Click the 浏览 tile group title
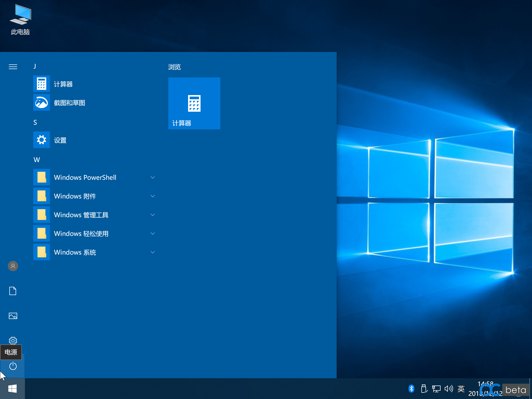This screenshot has width=532, height=399. pyautogui.click(x=174, y=67)
